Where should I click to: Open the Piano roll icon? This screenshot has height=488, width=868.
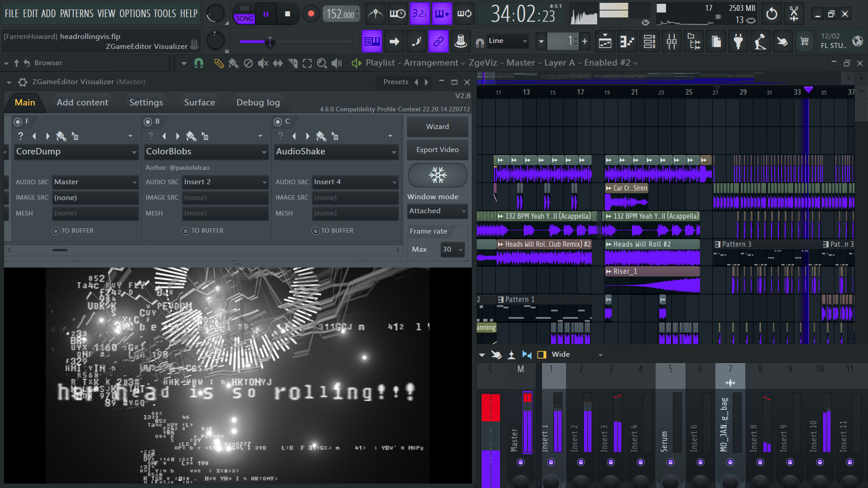click(x=628, y=42)
